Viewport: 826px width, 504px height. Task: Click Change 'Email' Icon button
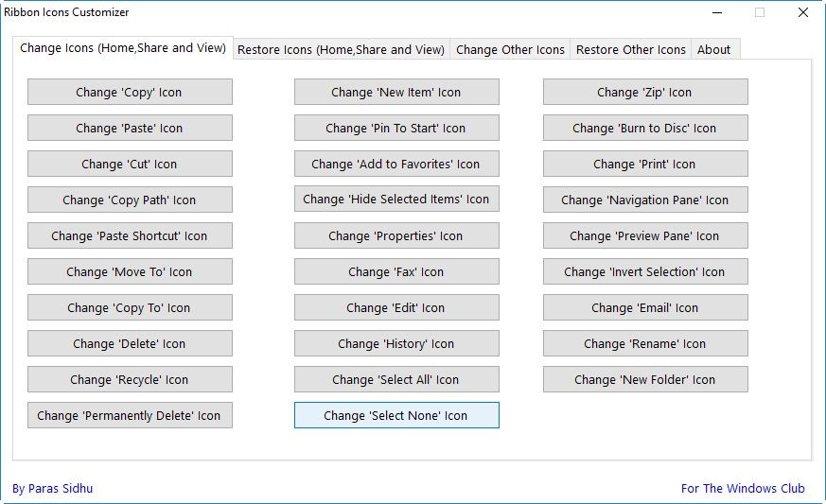click(645, 307)
